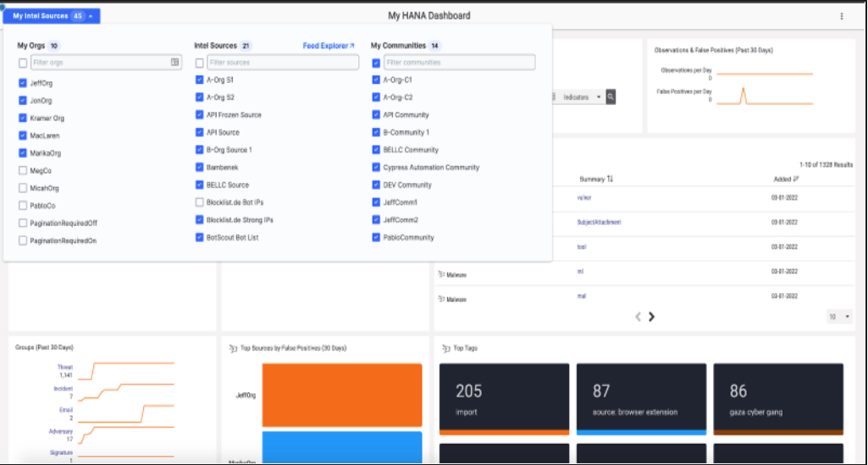Toggle select-all checkbox for Intel Sources

199,64
